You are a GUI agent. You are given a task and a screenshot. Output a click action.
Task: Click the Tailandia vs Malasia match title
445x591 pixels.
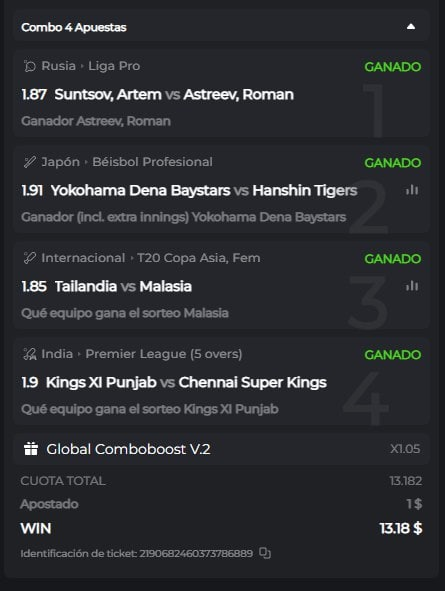[123, 286]
